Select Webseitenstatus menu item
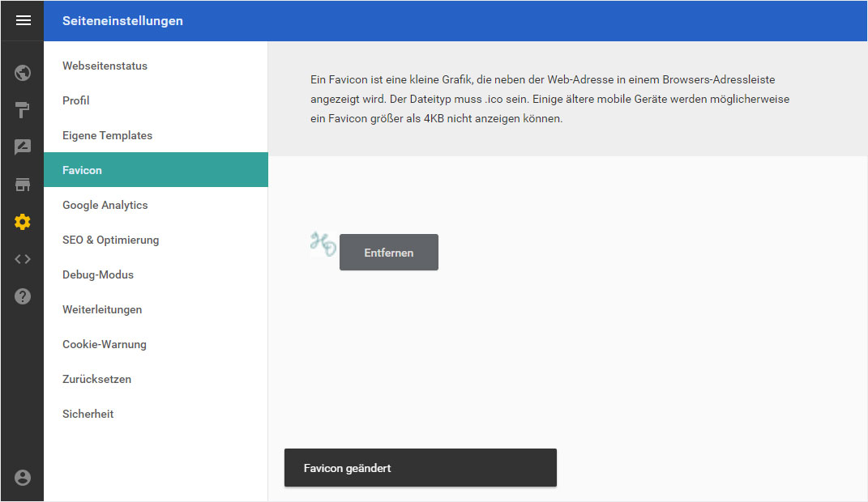The width and height of the screenshot is (868, 502). (156, 66)
